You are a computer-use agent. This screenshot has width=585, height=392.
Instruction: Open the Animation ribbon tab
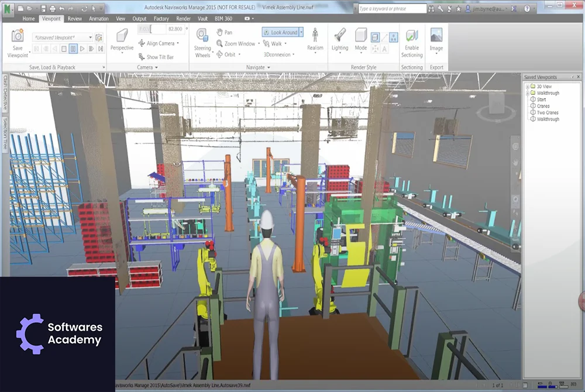[98, 19]
